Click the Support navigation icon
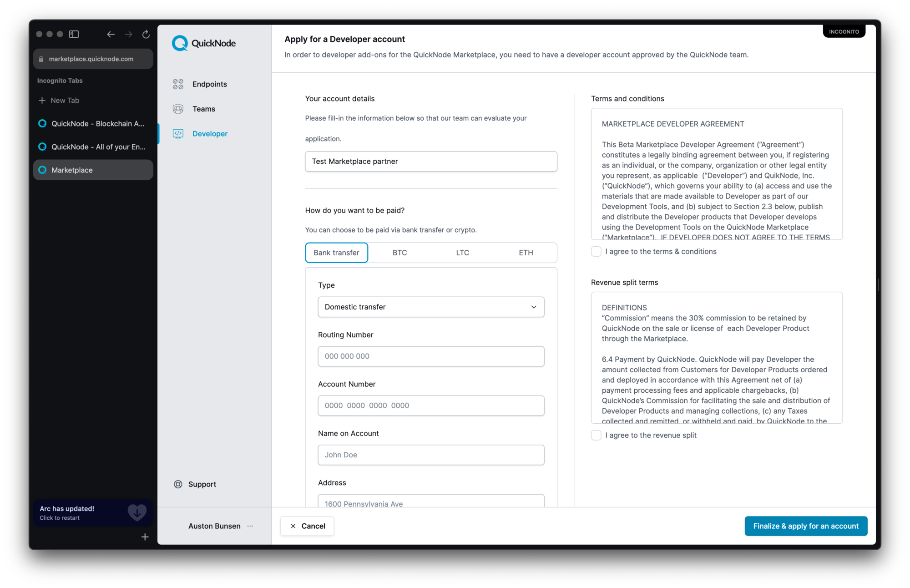Viewport: 910px width, 588px height. [x=178, y=484]
